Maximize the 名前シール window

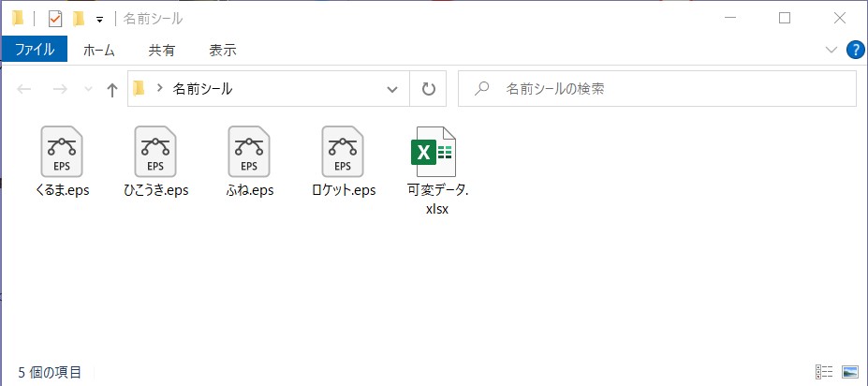coord(785,19)
